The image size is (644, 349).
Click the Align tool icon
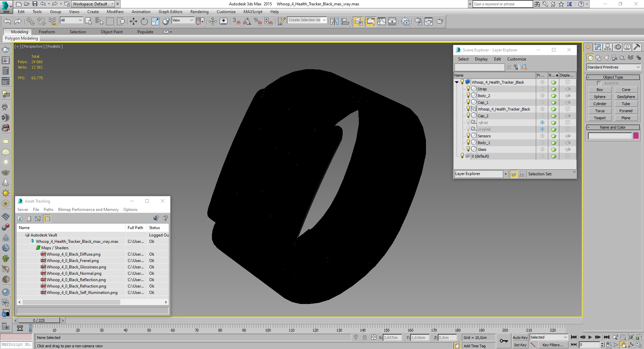pos(345,21)
